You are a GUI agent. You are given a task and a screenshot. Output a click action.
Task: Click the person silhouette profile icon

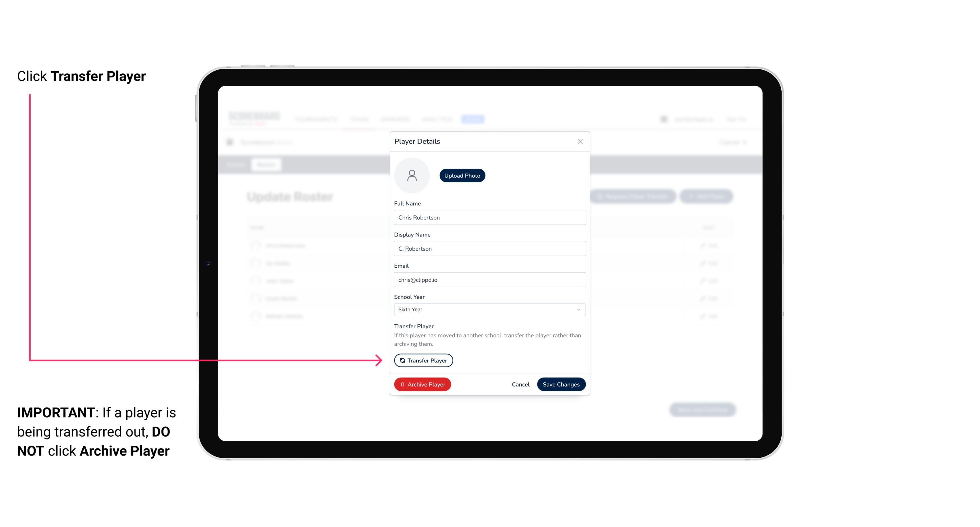[412, 175]
